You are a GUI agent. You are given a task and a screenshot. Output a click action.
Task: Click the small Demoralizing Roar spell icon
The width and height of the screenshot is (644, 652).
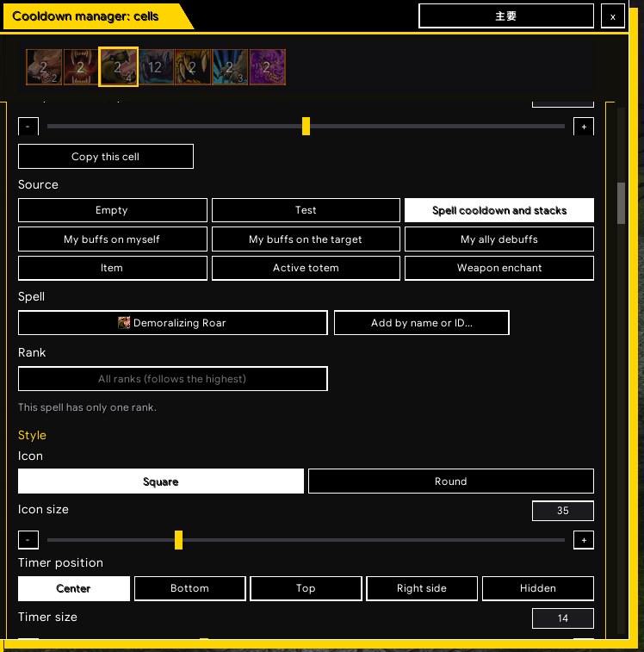pos(124,323)
